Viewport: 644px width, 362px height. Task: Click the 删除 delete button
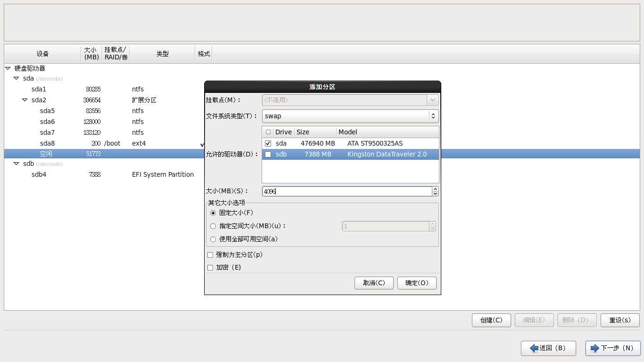[577, 320]
